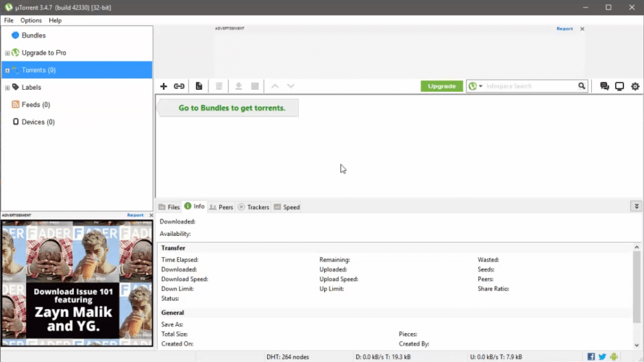Click the Transfer section header
The width and height of the screenshot is (644, 362).
pyautogui.click(x=173, y=248)
